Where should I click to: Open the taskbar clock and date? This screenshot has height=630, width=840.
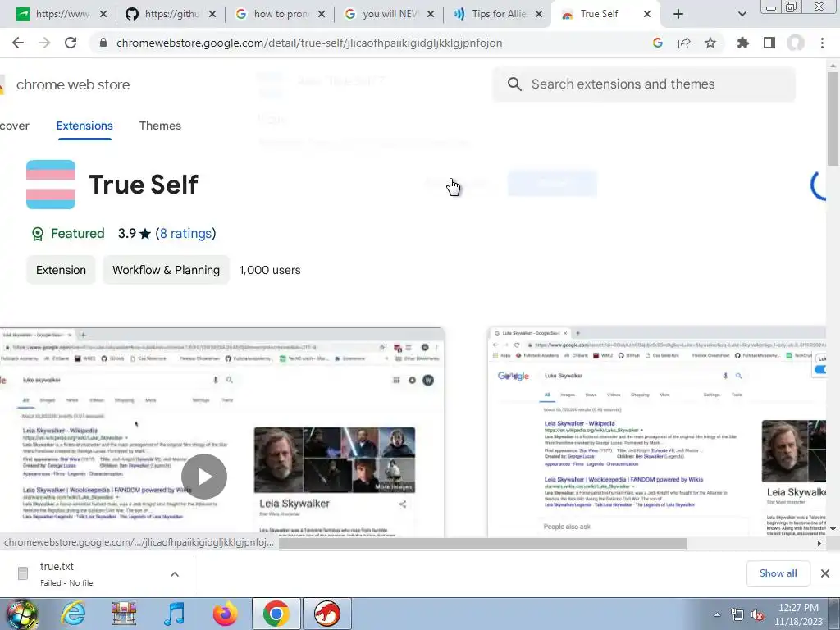798,614
